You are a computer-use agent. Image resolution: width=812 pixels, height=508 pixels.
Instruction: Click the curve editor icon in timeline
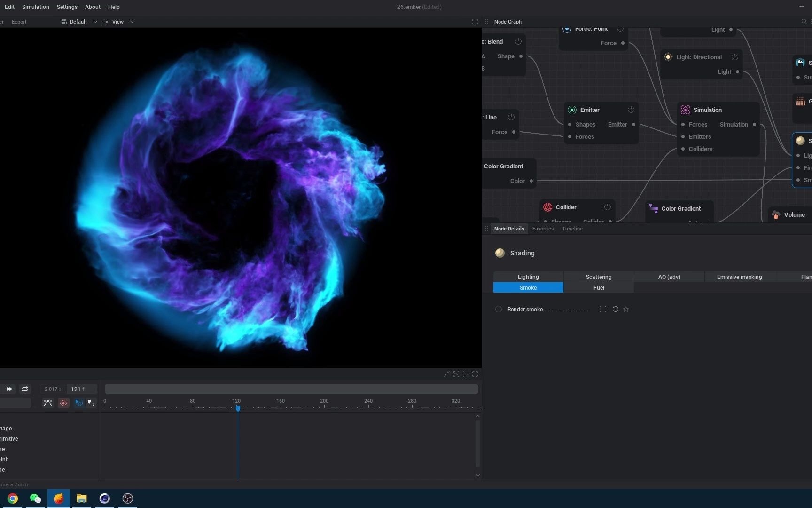47,403
